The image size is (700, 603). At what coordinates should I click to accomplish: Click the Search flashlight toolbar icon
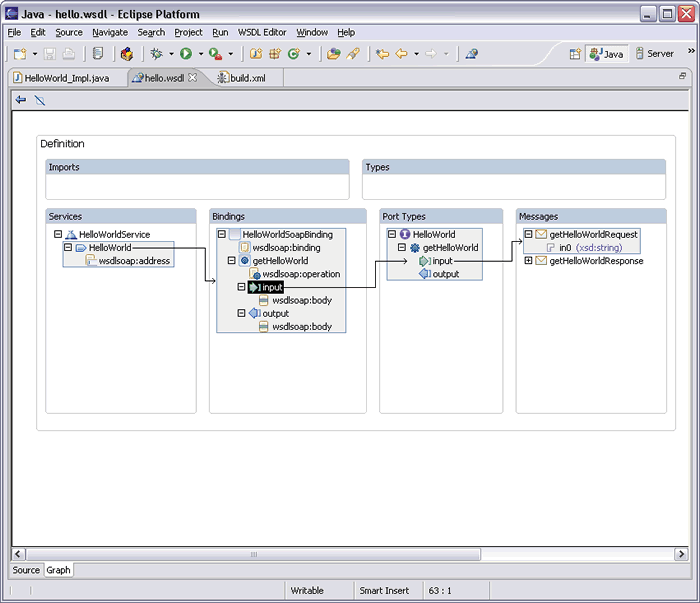[353, 54]
